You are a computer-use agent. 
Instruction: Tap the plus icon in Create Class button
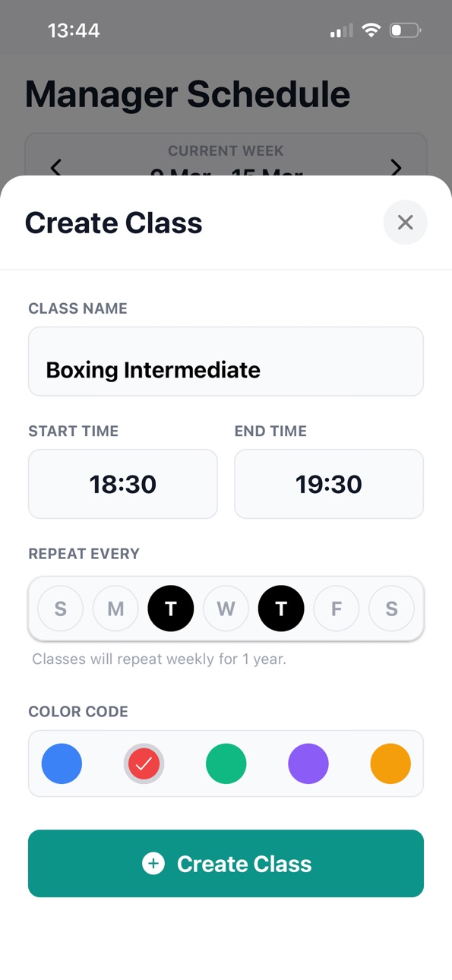153,864
